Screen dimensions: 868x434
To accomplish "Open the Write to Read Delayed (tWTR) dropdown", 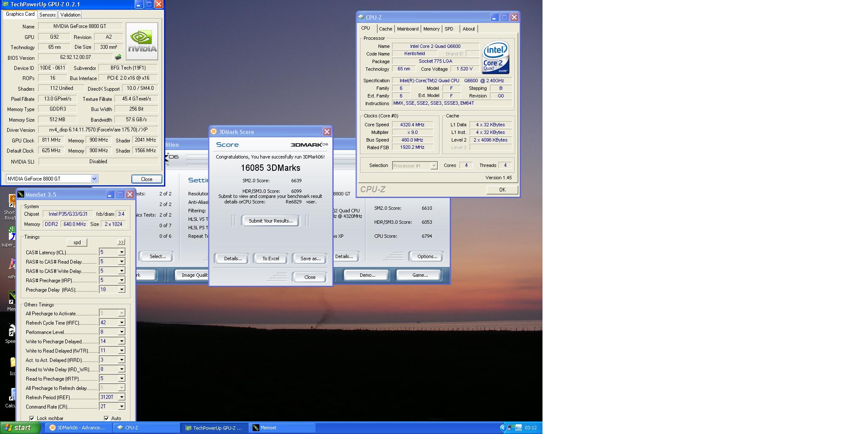I will tap(121, 351).
